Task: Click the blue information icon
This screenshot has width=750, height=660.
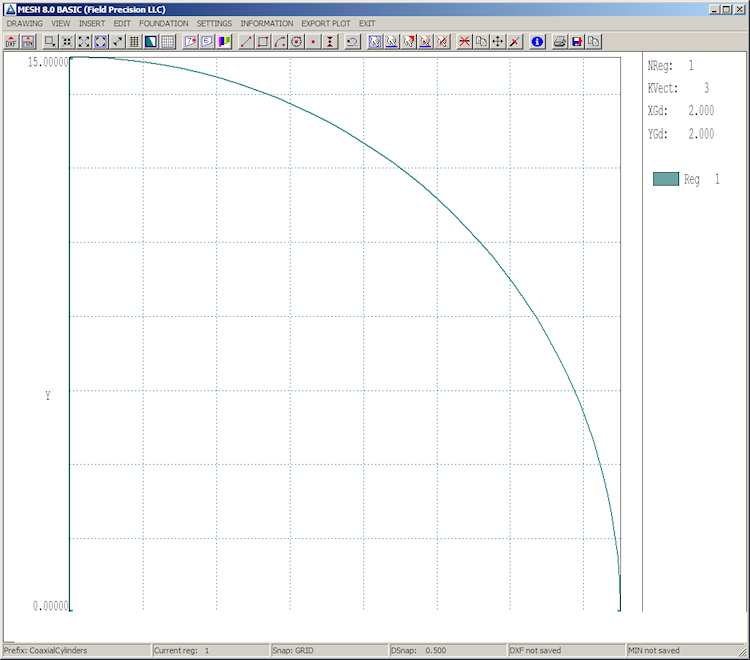Action: tap(537, 42)
